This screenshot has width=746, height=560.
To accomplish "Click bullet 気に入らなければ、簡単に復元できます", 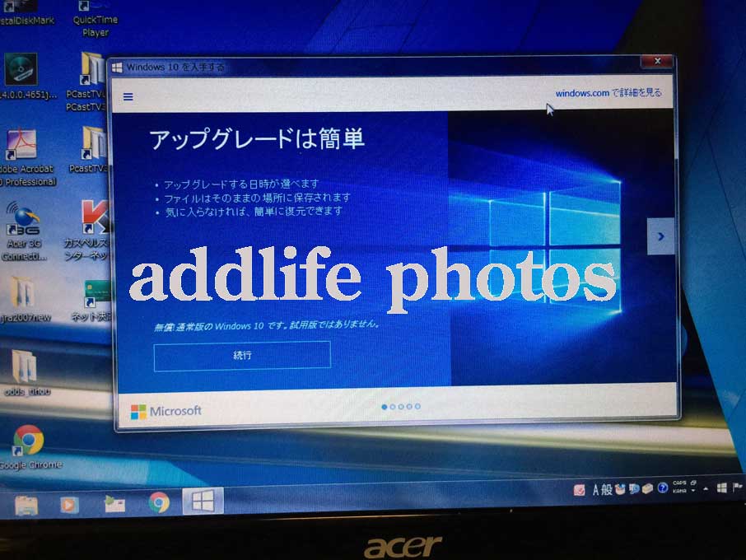I will (x=254, y=212).
